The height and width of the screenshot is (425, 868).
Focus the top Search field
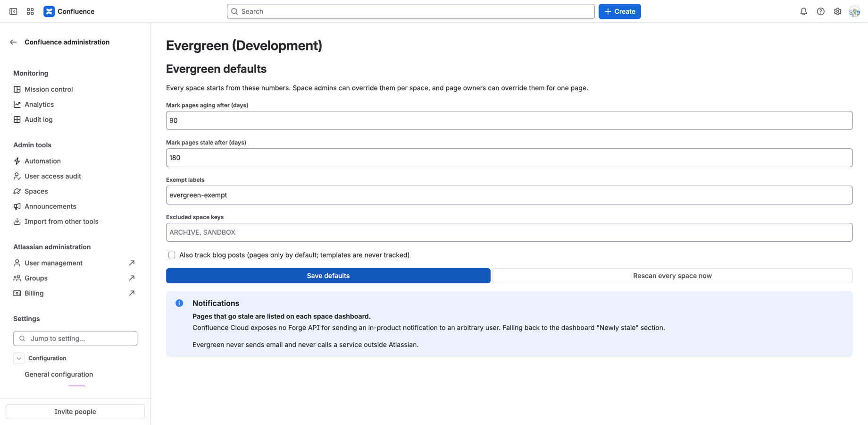410,11
